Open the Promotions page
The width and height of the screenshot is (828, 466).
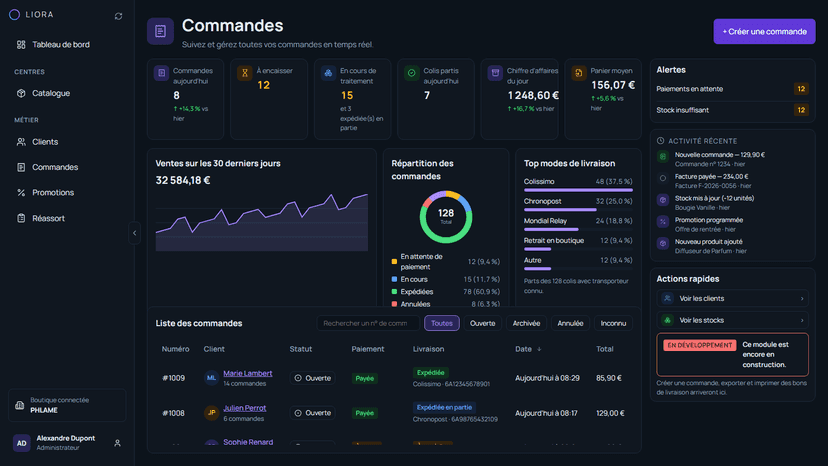click(53, 192)
